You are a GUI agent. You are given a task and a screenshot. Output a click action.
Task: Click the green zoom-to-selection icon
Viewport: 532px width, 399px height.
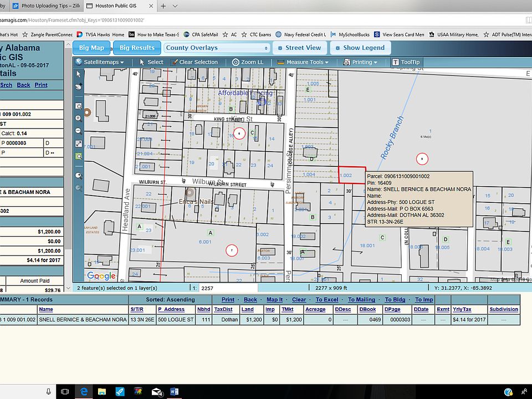[78, 156]
